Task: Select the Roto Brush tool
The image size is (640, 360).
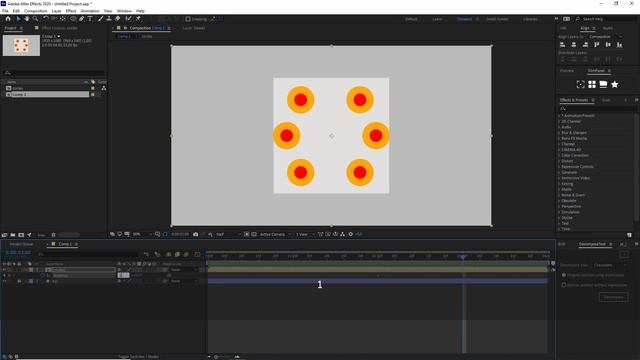Action: (129, 19)
